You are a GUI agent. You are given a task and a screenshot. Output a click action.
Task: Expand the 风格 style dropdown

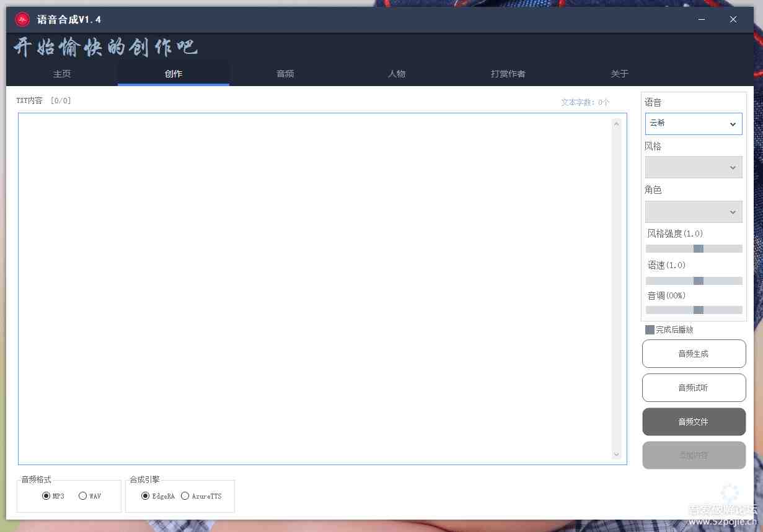tap(693, 167)
